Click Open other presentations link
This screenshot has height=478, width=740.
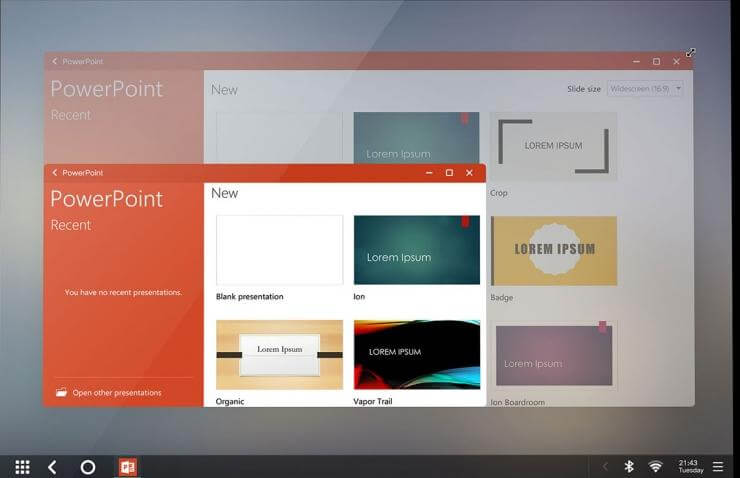[x=117, y=393]
